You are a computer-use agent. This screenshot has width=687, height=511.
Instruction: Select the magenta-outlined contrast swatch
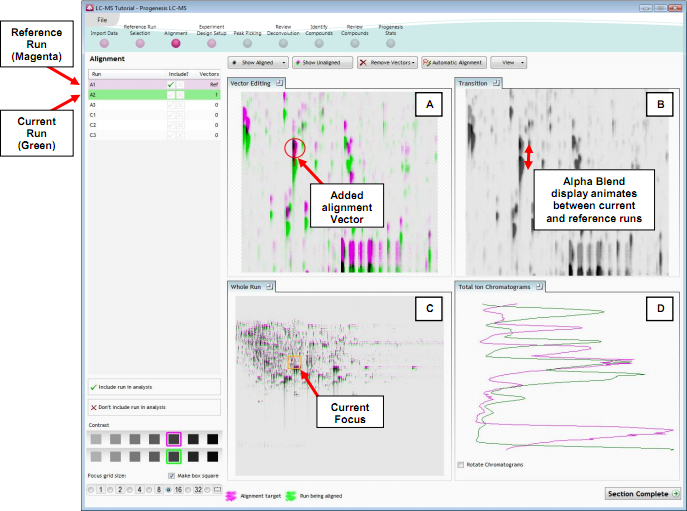point(174,439)
